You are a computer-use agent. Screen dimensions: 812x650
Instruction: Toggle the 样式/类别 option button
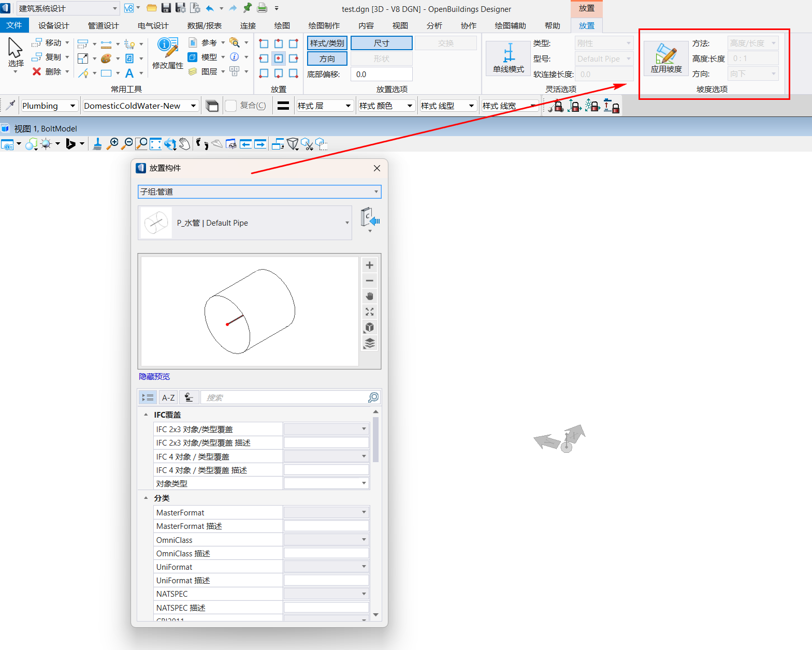tap(327, 43)
